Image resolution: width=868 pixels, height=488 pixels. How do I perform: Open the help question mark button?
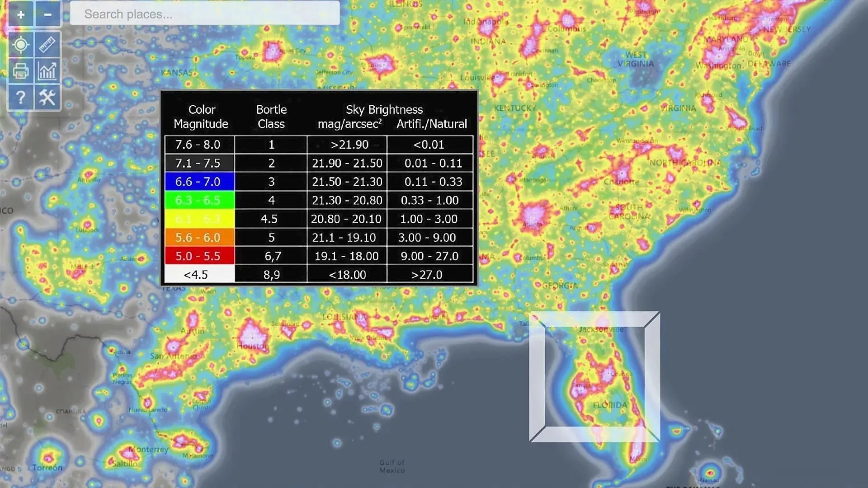(21, 97)
